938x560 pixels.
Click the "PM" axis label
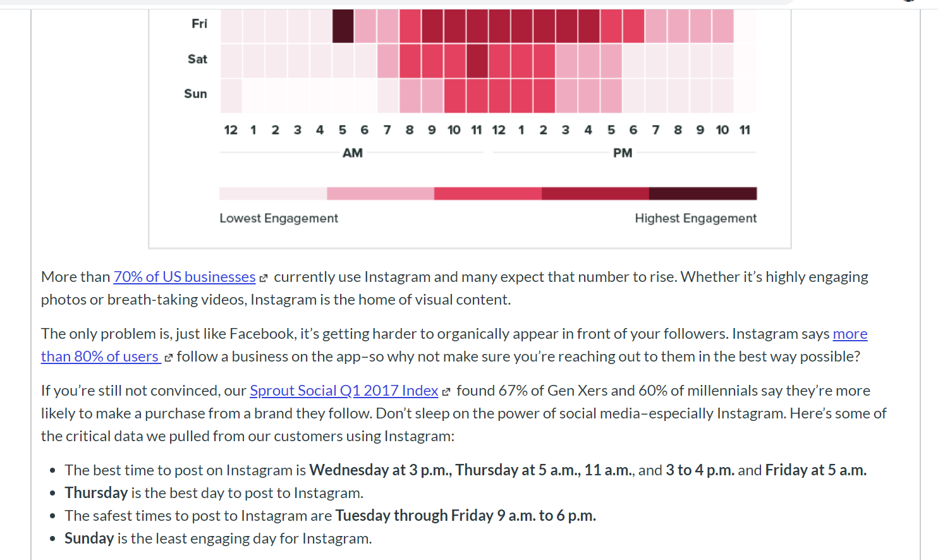click(623, 153)
